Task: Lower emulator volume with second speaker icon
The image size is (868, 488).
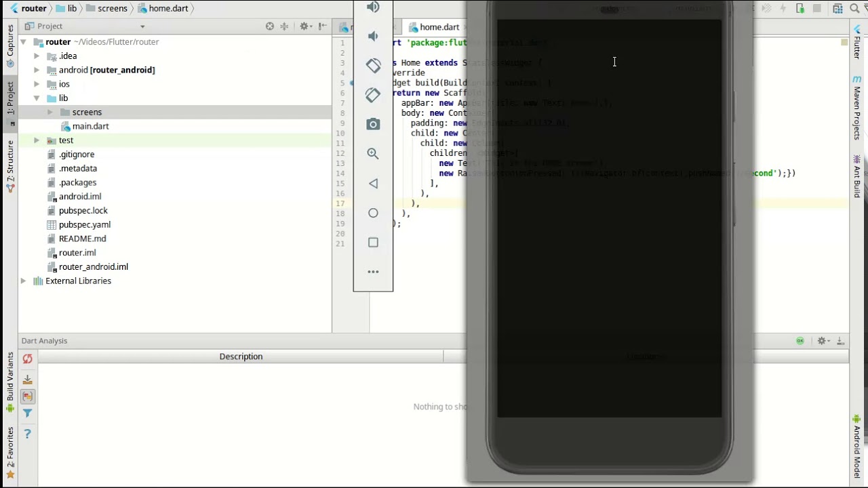Action: 373,36
